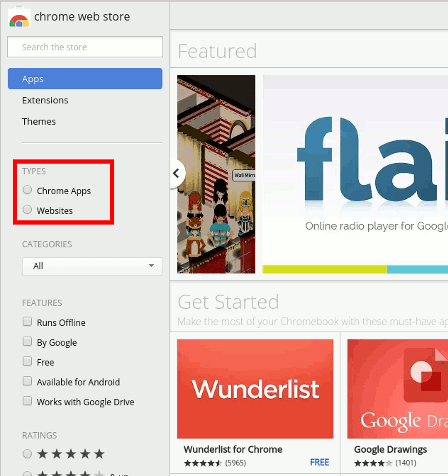The image size is (448, 476).
Task: Select the Chrome Apps radio button
Action: pos(27,190)
